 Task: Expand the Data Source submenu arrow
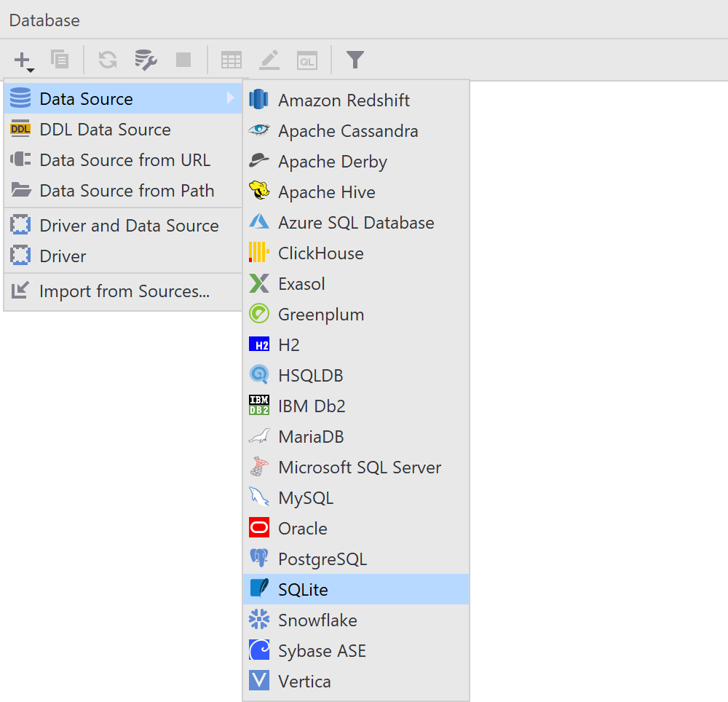pyautogui.click(x=230, y=98)
